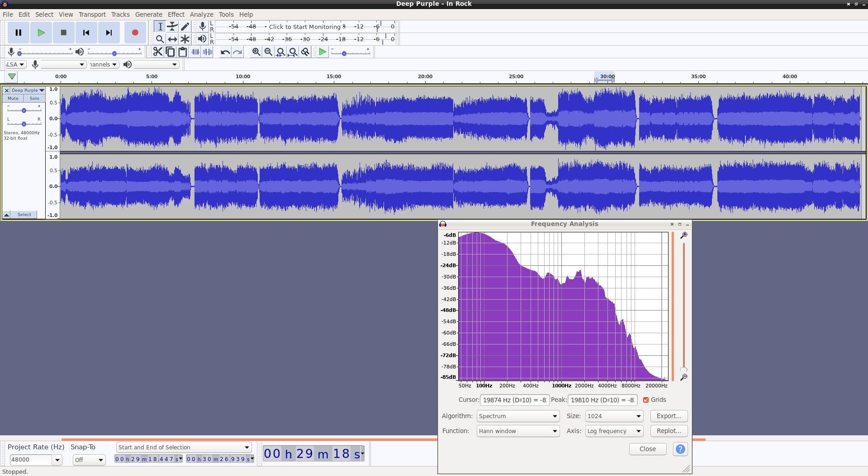Click the Silence audio icon

tap(208, 52)
